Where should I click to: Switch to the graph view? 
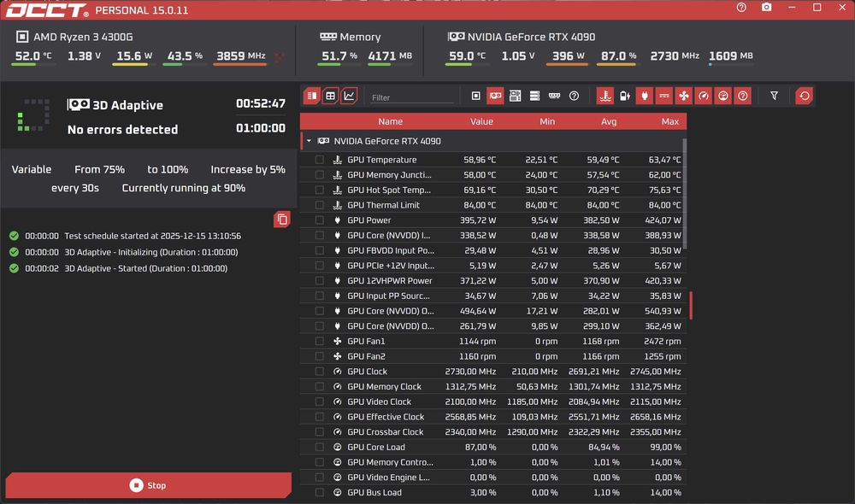click(349, 96)
